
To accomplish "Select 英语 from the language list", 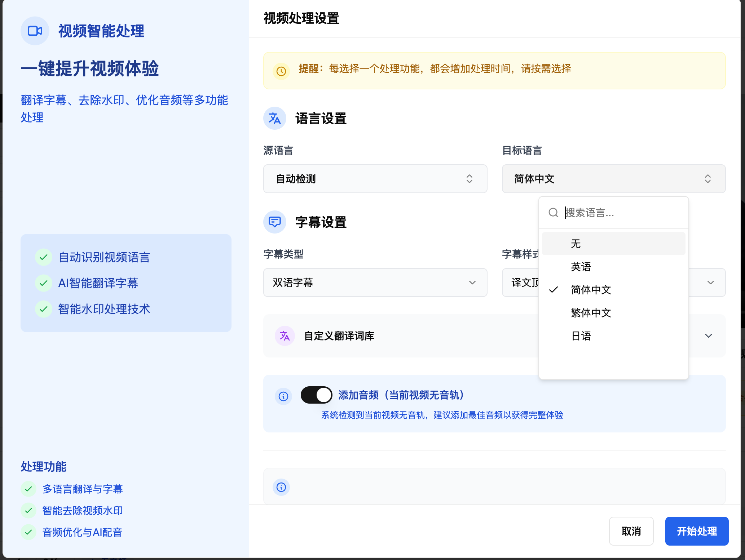I will (x=581, y=267).
